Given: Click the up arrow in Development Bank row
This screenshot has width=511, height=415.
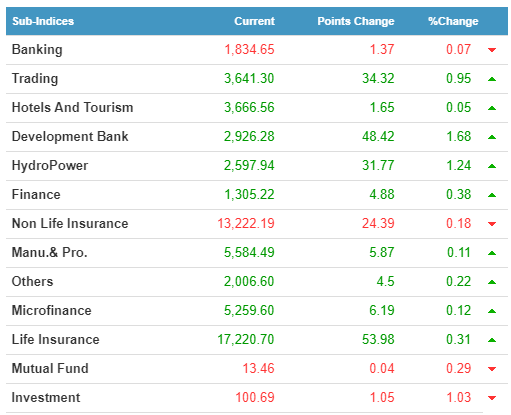Looking at the screenshot, I should tap(492, 137).
